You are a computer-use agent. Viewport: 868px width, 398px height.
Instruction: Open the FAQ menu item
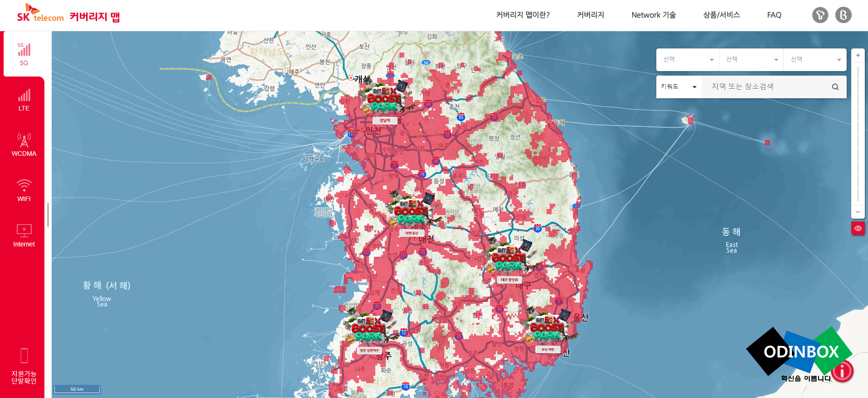(x=774, y=15)
